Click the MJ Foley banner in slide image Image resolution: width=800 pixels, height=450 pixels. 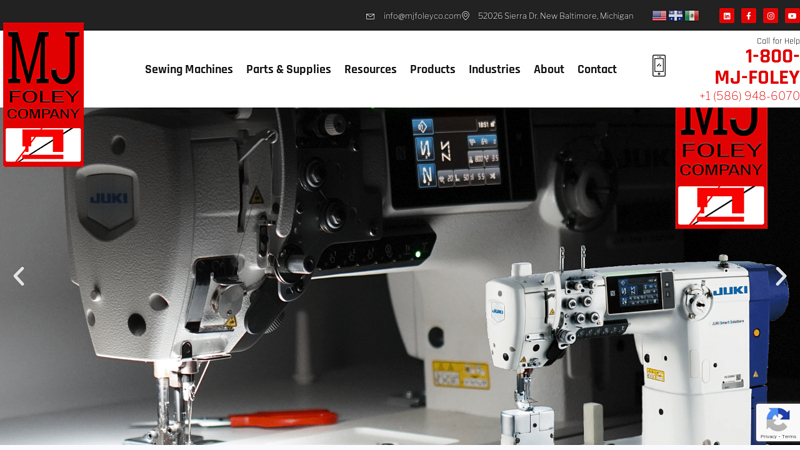pos(721,168)
